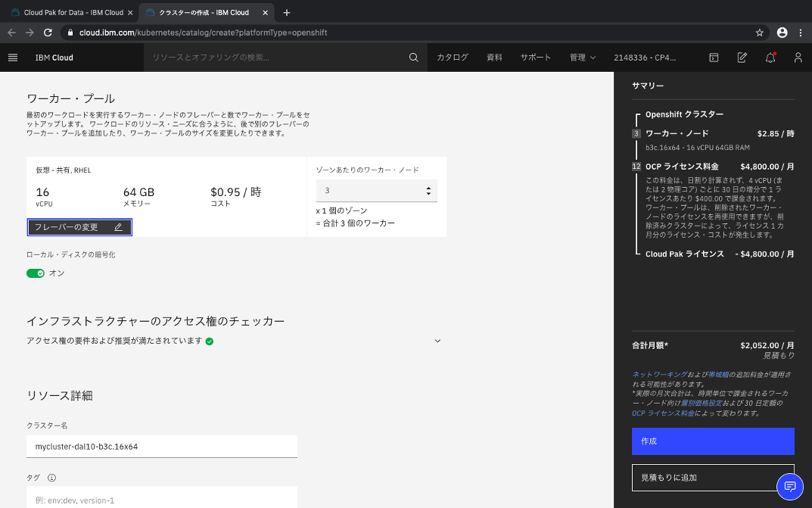812x508 pixels.
Task: Go to the IBM Cloud home link
Action: pos(54,58)
